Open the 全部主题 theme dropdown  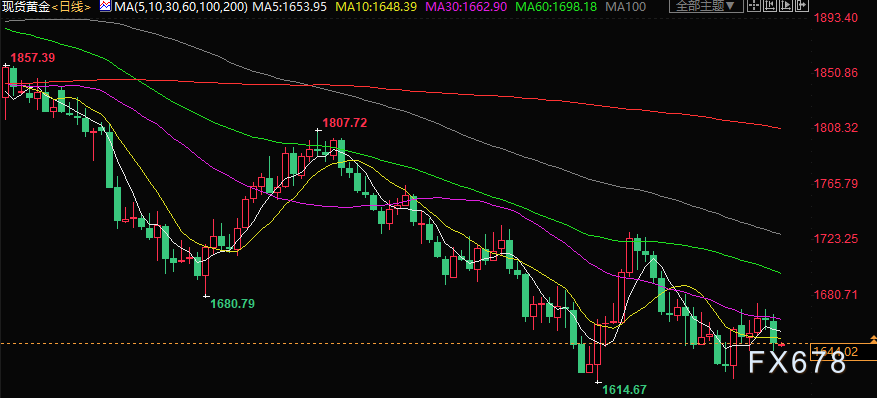[x=706, y=6]
